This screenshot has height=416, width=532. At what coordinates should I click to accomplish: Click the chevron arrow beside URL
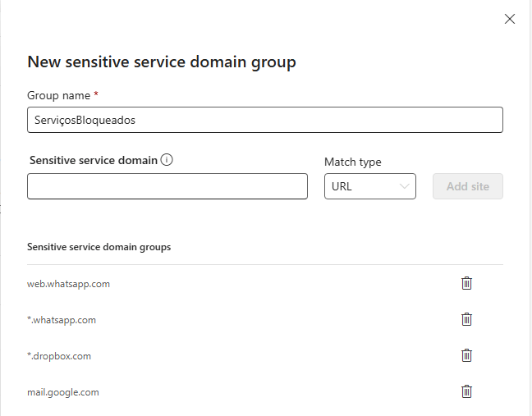[x=404, y=186]
